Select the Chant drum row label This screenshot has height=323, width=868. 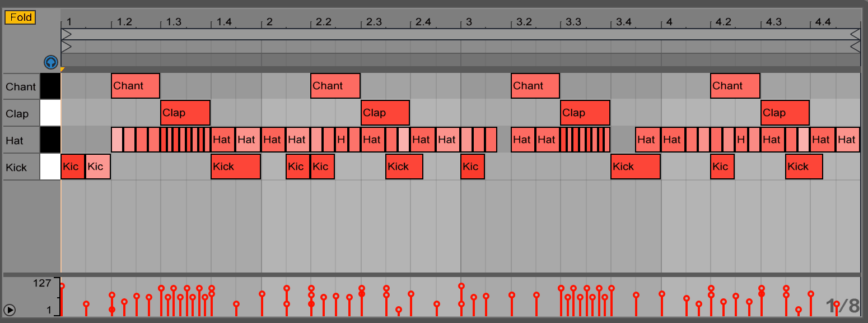21,87
